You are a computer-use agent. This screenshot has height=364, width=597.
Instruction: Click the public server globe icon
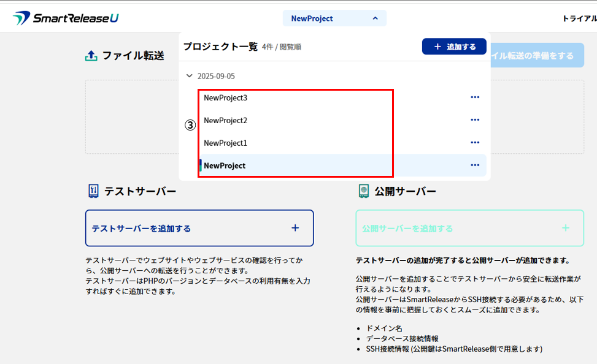coord(364,191)
